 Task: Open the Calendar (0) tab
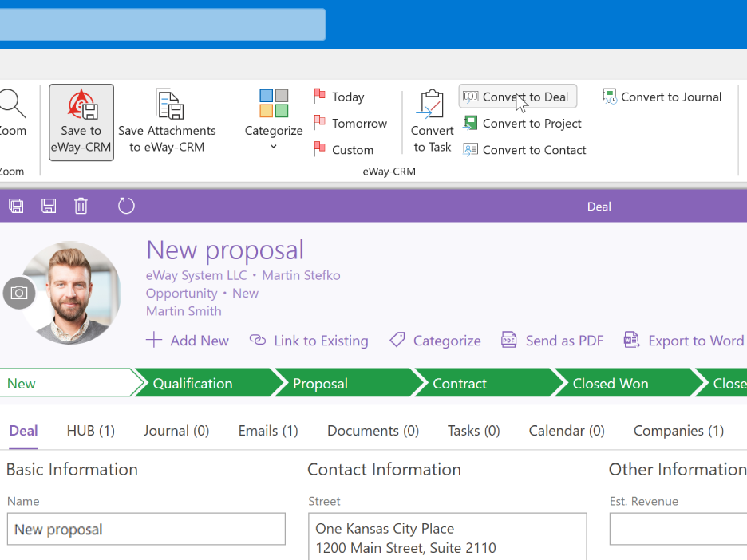click(x=567, y=431)
